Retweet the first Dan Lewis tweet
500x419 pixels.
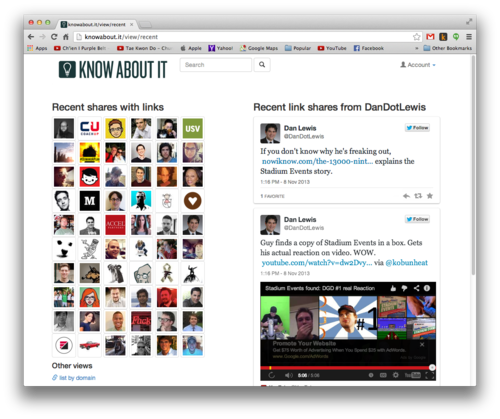pyautogui.click(x=418, y=196)
